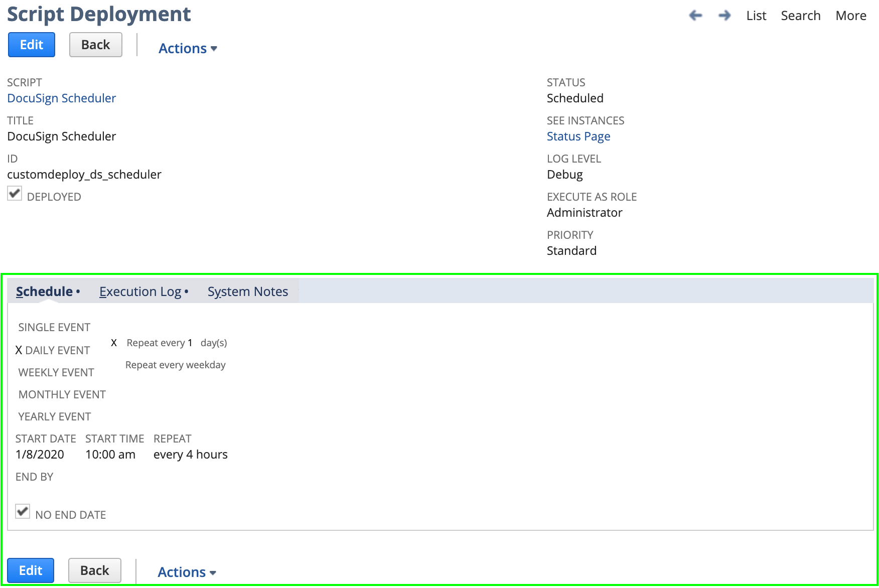Toggle the Deployed checkbox
Screen dimensions: 879x588
pos(15,194)
